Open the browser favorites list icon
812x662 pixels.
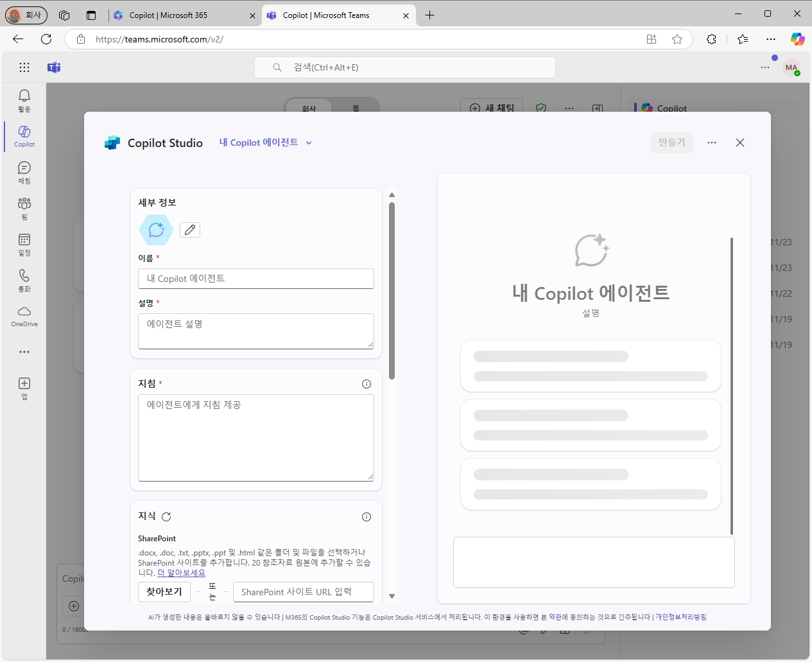point(743,39)
